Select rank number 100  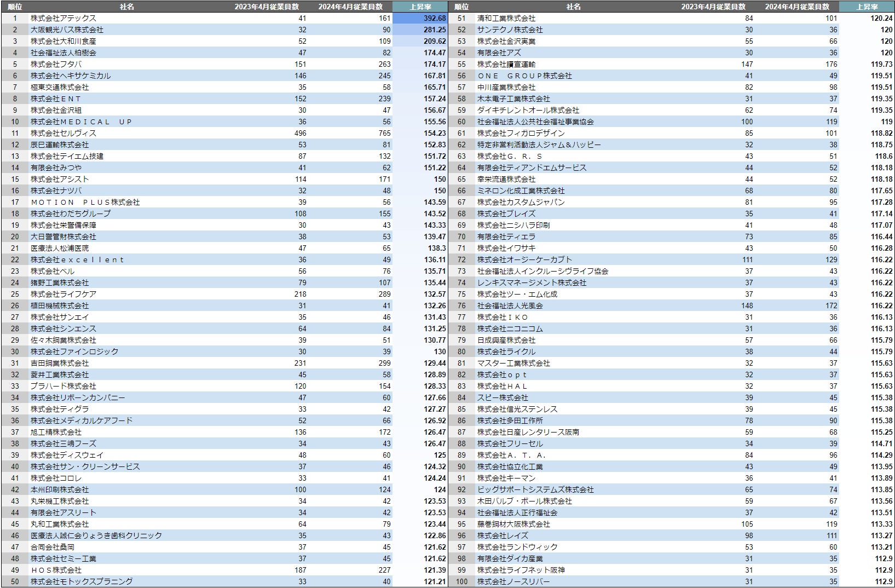click(461, 581)
